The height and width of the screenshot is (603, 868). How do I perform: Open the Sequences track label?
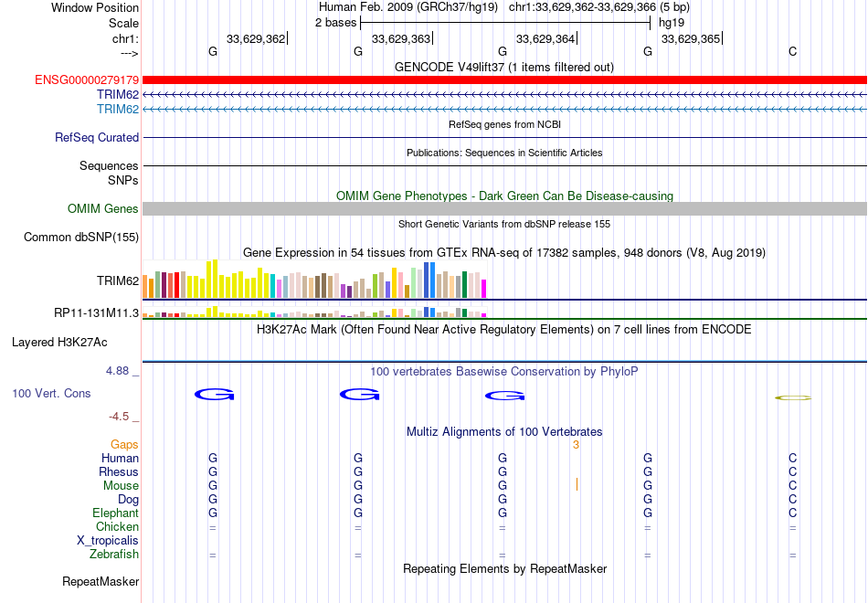[109, 165]
